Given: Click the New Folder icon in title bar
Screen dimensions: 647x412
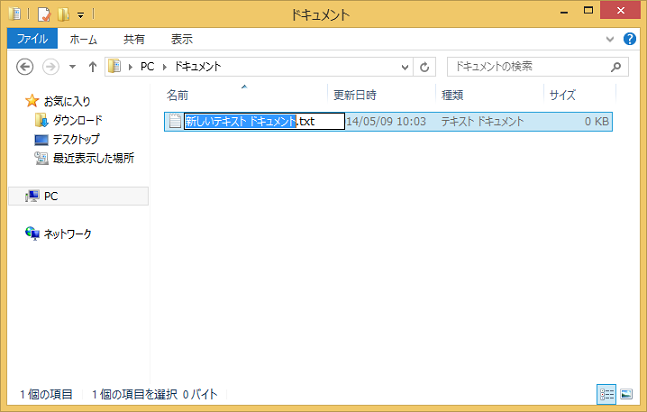Looking at the screenshot, I should pyautogui.click(x=62, y=14).
